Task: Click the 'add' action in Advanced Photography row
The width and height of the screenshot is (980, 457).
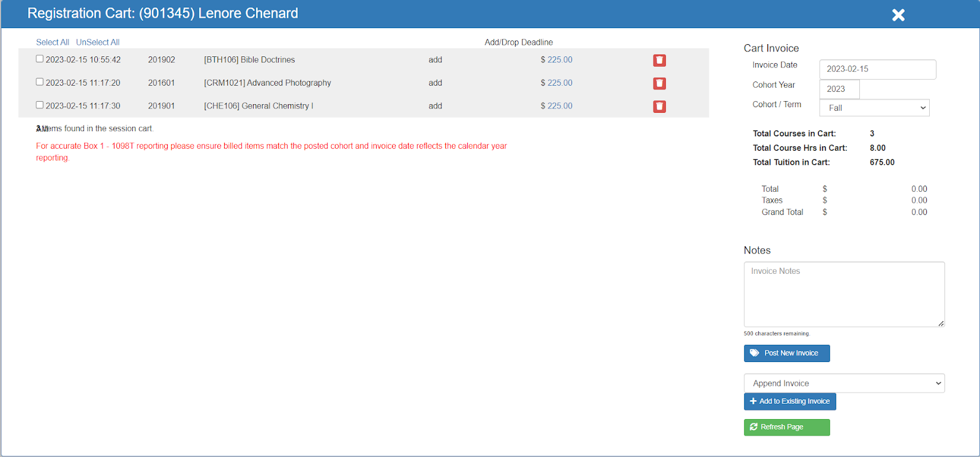Action: point(435,83)
